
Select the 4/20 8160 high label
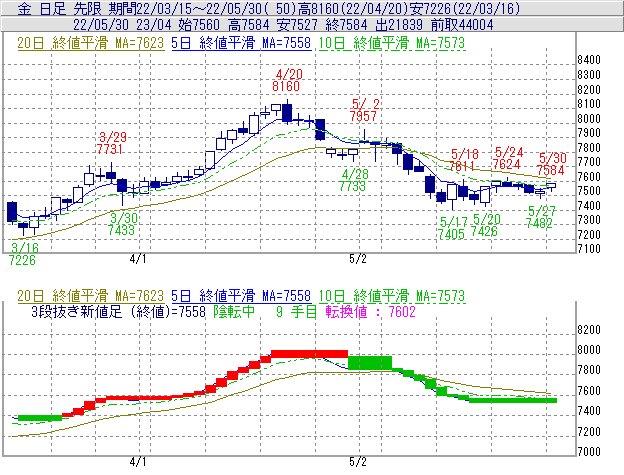pyautogui.click(x=287, y=80)
